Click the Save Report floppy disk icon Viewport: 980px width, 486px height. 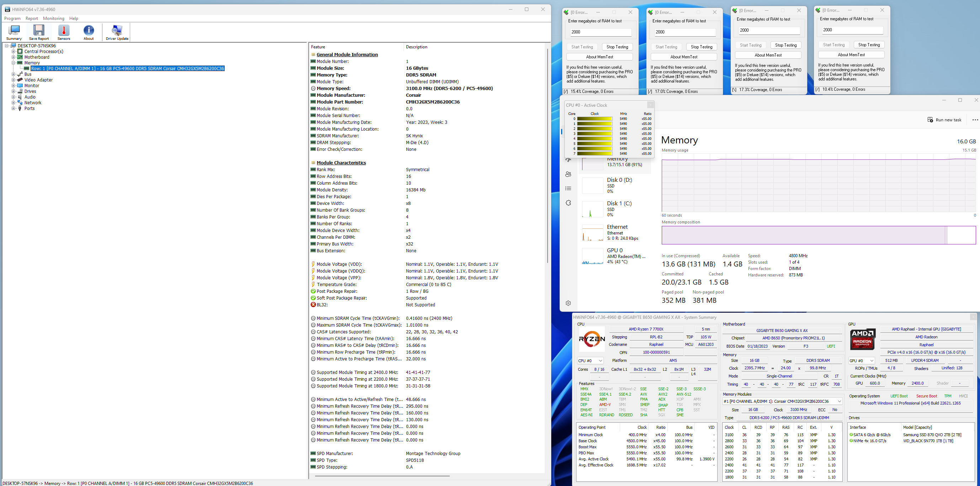click(39, 32)
